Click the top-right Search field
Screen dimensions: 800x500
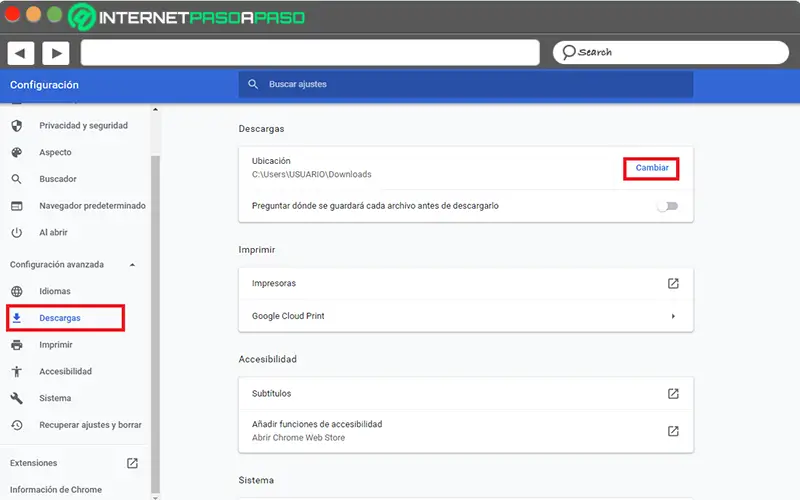point(670,52)
